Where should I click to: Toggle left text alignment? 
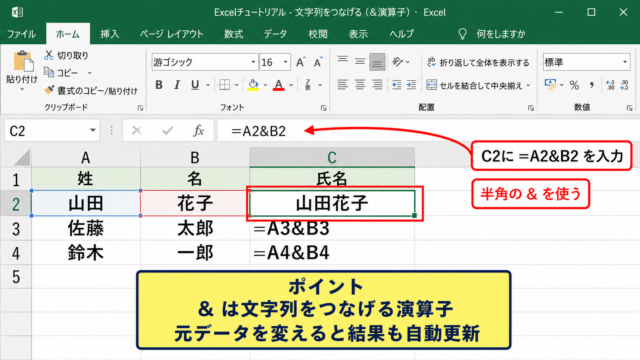click(342, 85)
